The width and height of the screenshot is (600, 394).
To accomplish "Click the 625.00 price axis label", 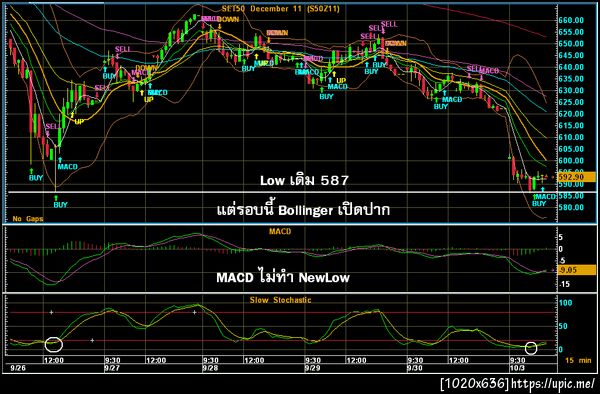I will 571,102.
